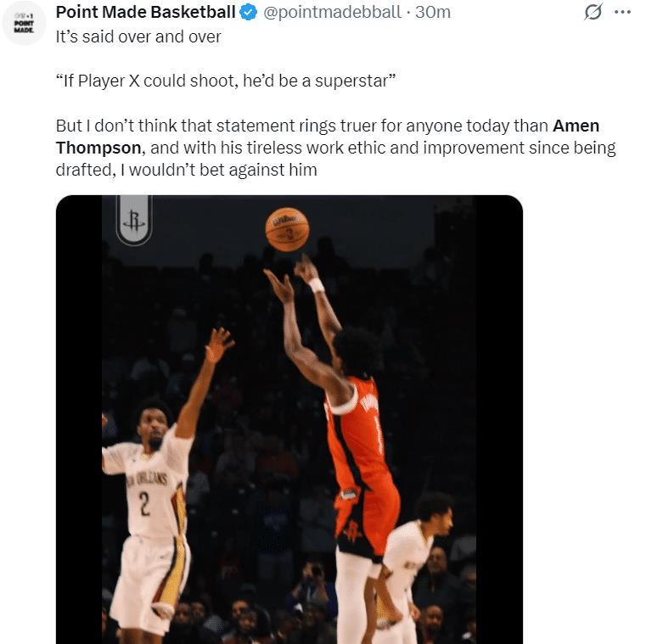Click the quoted "If Player X could shoot" line

tap(227, 81)
